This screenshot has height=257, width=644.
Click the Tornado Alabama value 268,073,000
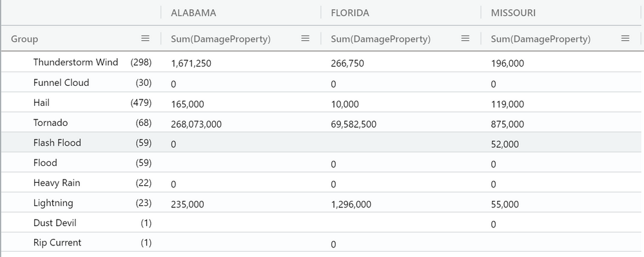click(196, 124)
